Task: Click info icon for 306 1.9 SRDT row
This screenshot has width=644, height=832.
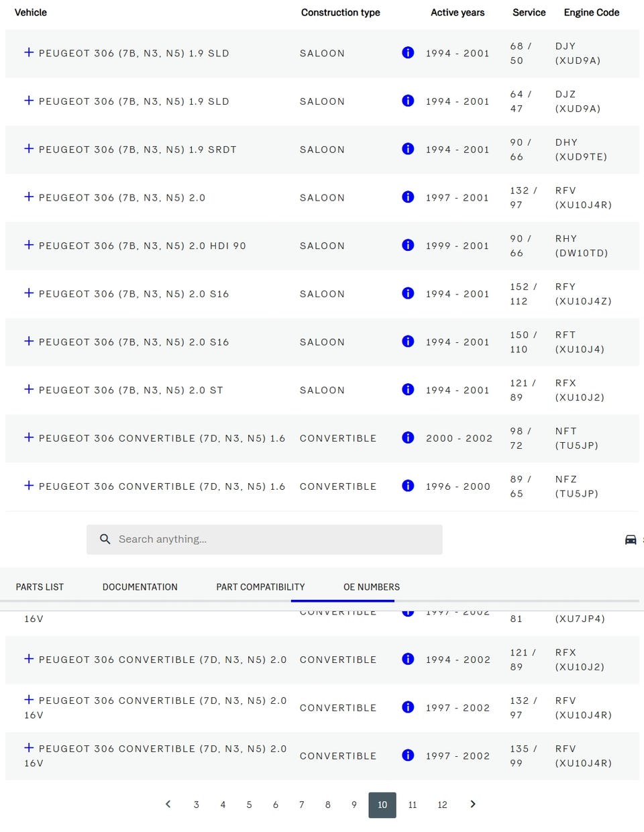Action: [408, 149]
